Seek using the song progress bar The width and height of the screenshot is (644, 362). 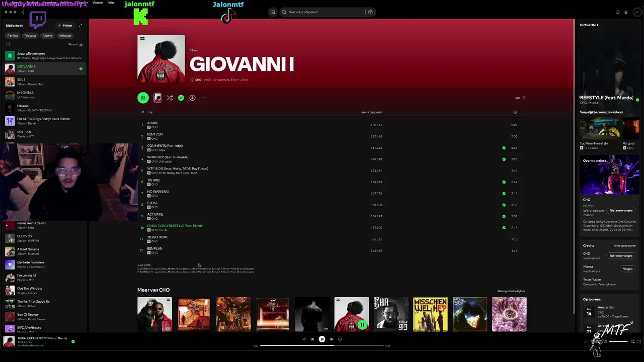pyautogui.click(x=322, y=346)
